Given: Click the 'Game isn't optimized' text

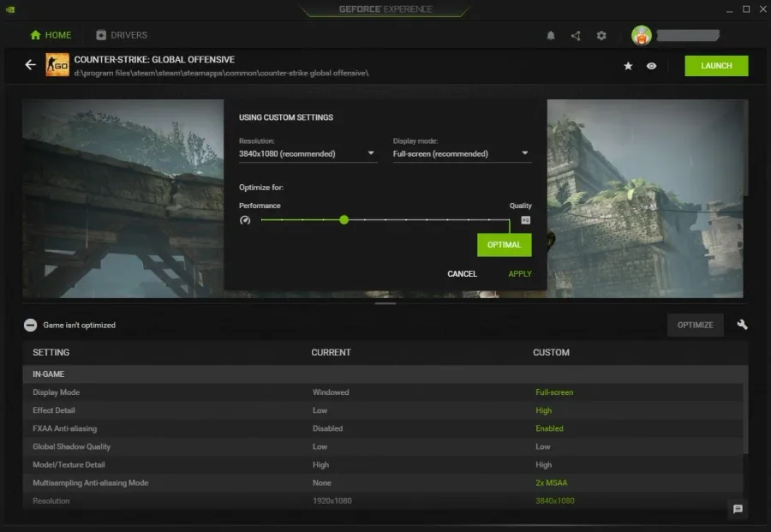Looking at the screenshot, I should [x=79, y=325].
